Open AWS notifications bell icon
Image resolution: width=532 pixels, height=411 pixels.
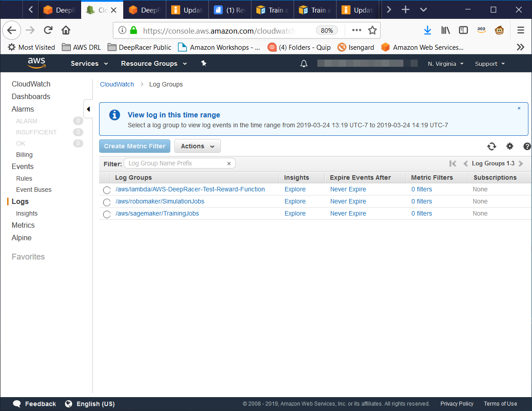click(x=304, y=64)
